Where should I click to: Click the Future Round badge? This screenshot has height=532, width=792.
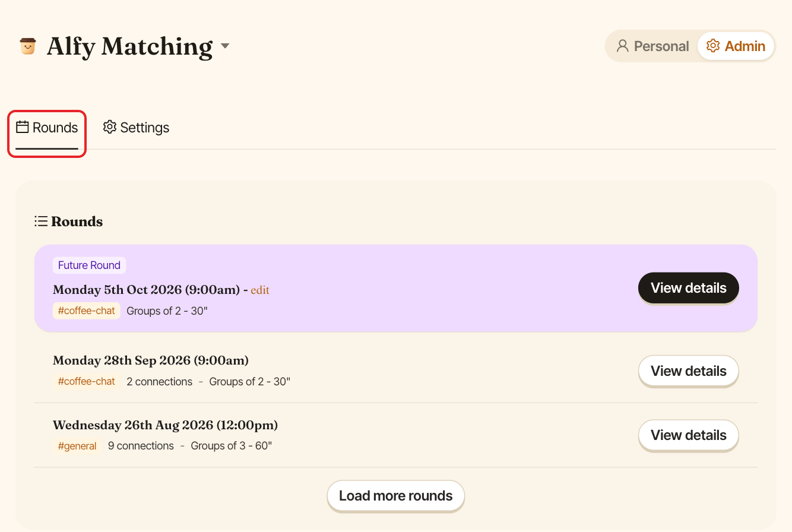point(89,265)
